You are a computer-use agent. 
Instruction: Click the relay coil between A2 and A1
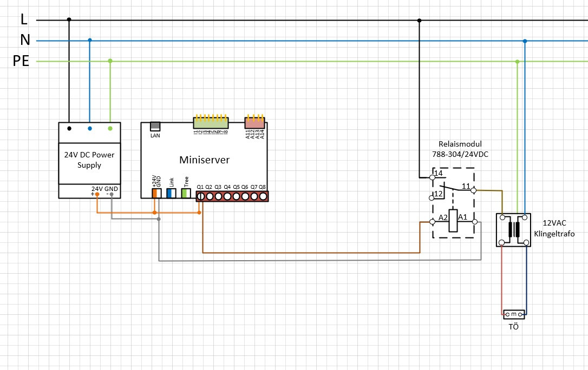click(454, 221)
